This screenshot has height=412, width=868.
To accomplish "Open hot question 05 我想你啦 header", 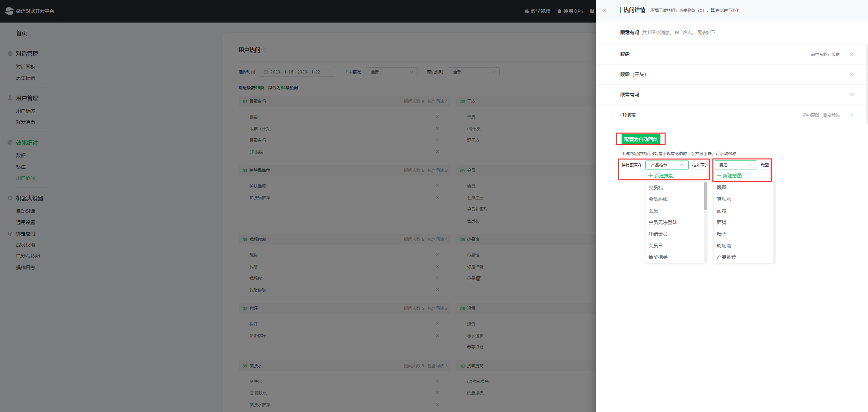I will 344,239.
